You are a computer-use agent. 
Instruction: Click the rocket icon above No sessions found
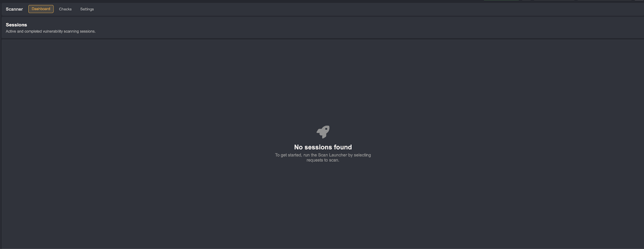323,132
